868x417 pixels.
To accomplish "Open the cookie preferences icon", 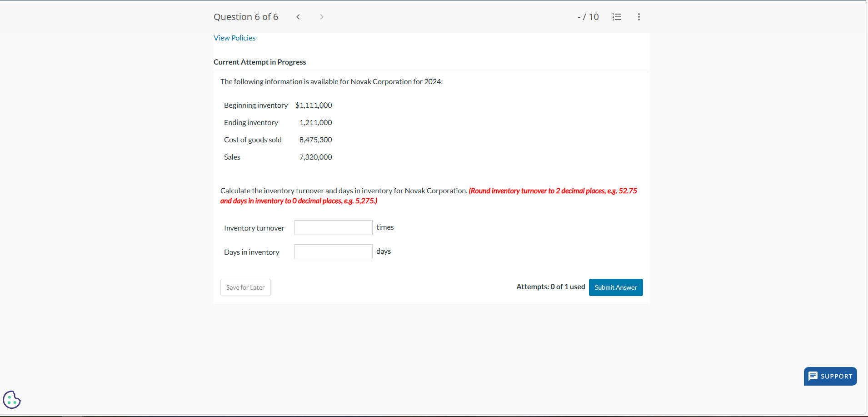I will coord(12,400).
